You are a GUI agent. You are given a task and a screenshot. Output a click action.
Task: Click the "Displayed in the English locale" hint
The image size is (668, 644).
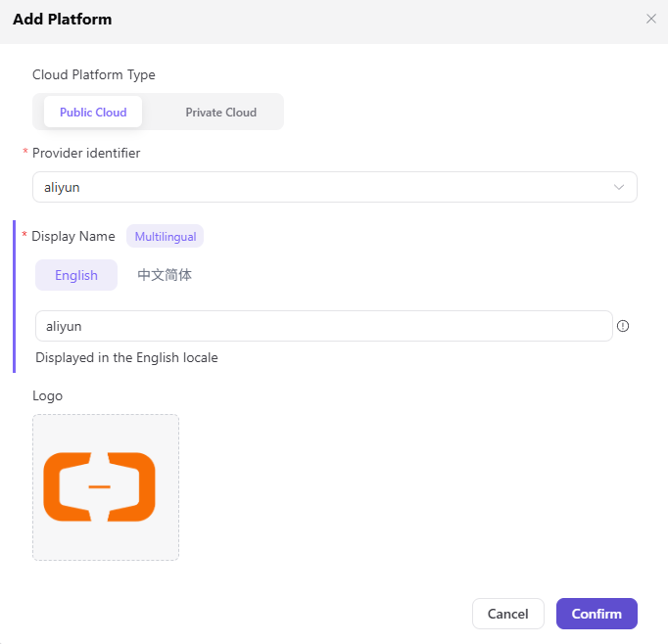coord(126,357)
